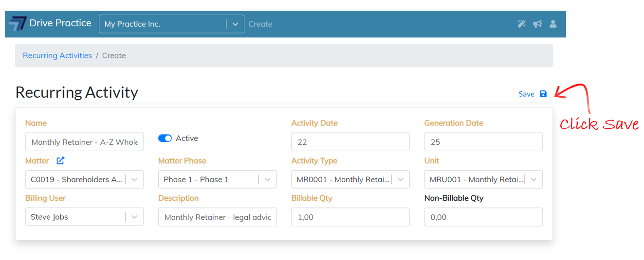Image resolution: width=644 pixels, height=260 pixels.
Task: Expand the My Practice Inc. dropdown
Action: 235,24
